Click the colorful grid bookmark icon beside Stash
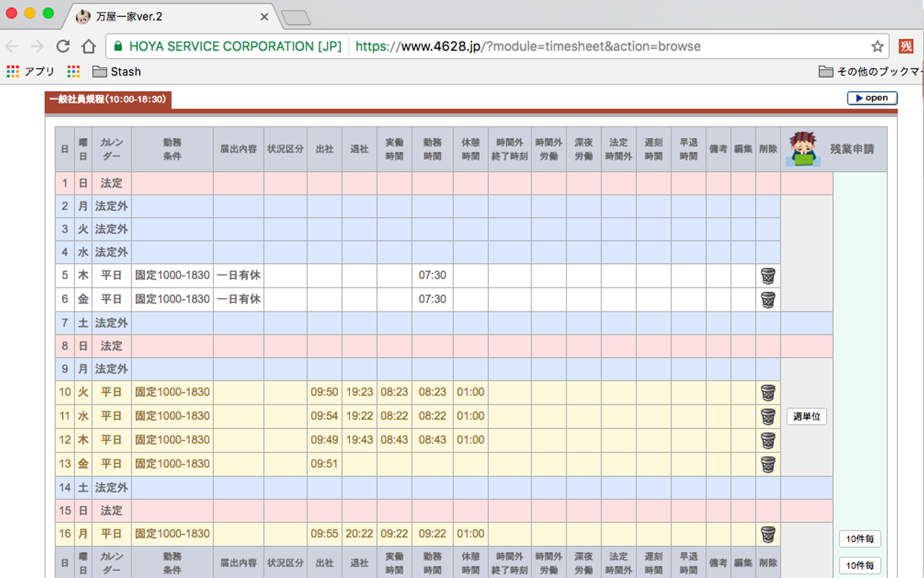Viewport: 924px width, 578px height. [x=74, y=72]
